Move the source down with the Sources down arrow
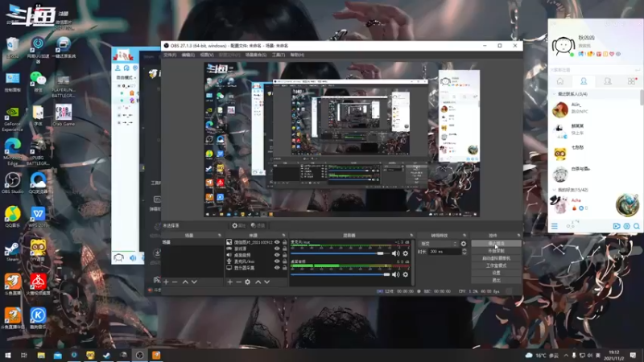Screen dimensions: 644x362 267,282
